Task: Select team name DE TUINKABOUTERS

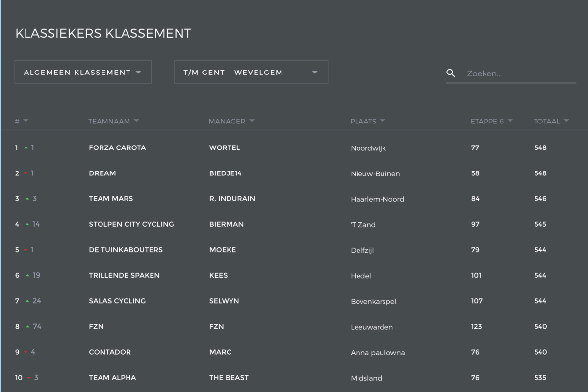Action: [126, 249]
